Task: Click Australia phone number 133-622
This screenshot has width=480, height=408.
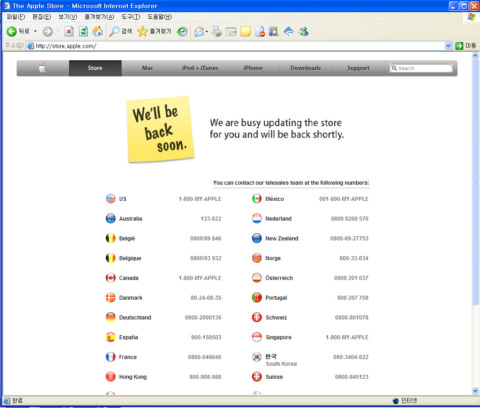Action: coord(211,219)
